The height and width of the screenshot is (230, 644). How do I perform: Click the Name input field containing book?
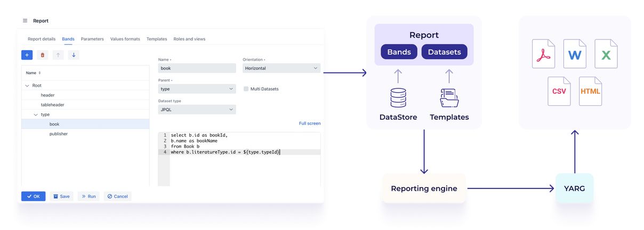[x=197, y=68]
